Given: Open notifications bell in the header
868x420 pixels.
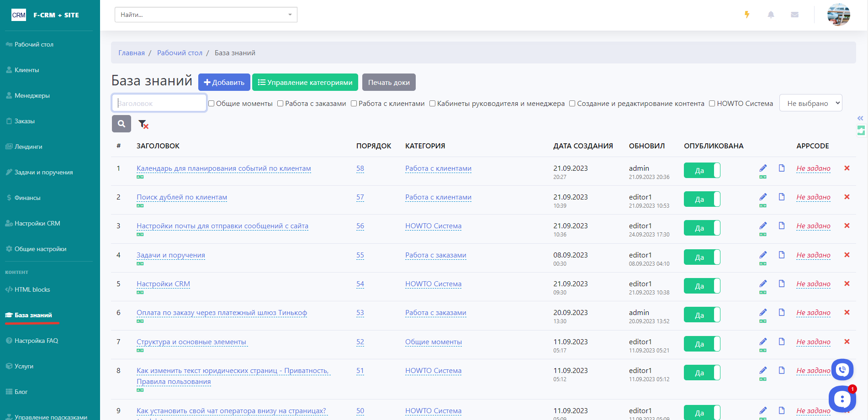Looking at the screenshot, I should (x=771, y=15).
